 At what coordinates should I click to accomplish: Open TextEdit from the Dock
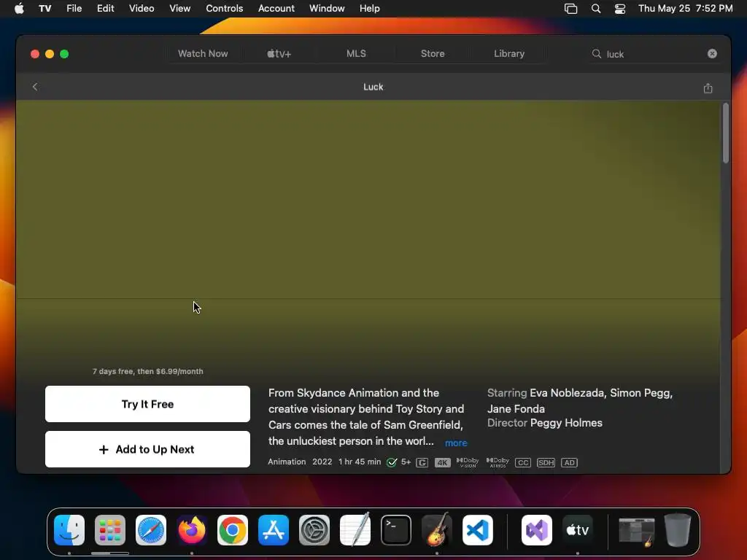(355, 530)
